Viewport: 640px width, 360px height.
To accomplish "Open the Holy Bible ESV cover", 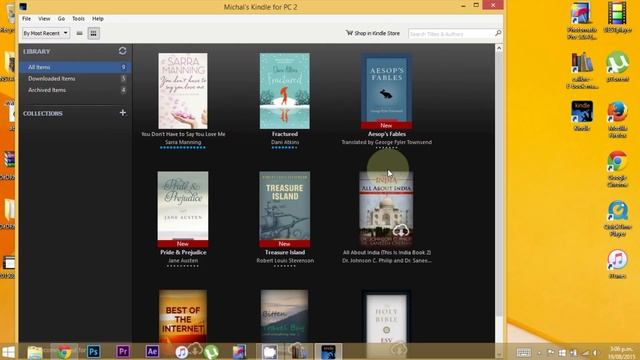I will (386, 316).
